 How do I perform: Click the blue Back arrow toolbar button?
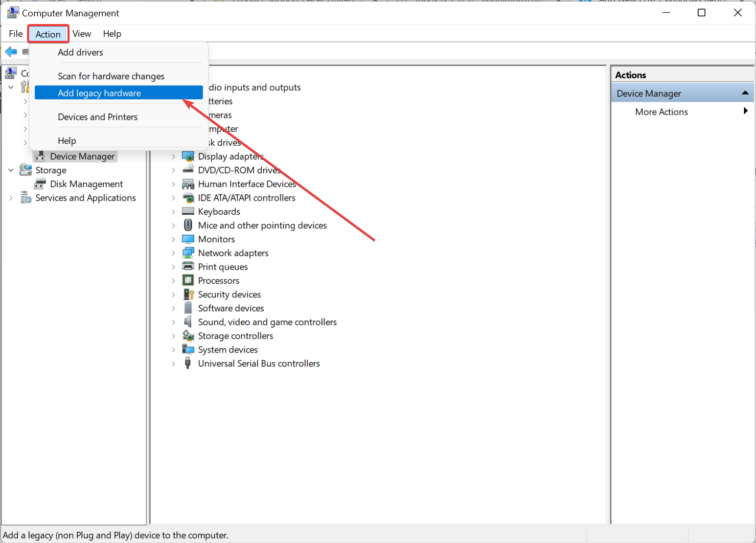11,52
